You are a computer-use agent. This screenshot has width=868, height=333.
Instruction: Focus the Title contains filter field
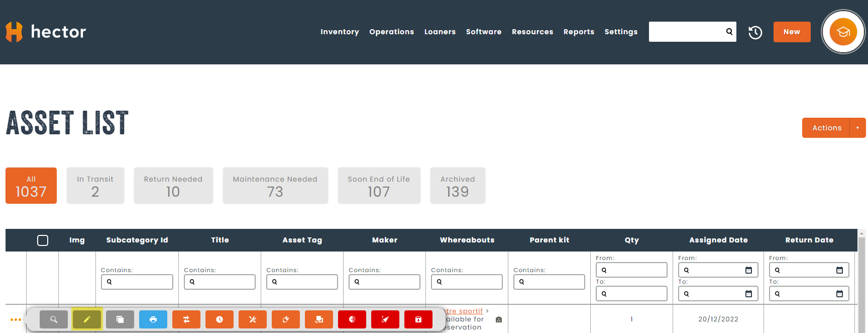click(220, 282)
